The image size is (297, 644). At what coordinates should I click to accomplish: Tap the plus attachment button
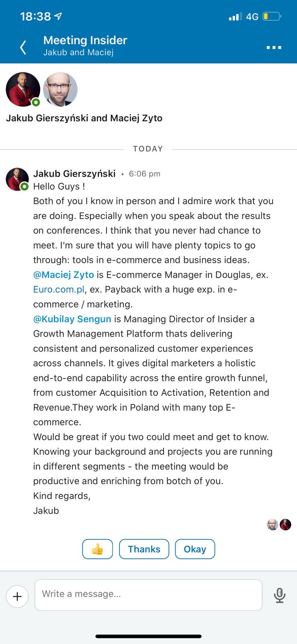pyautogui.click(x=17, y=596)
